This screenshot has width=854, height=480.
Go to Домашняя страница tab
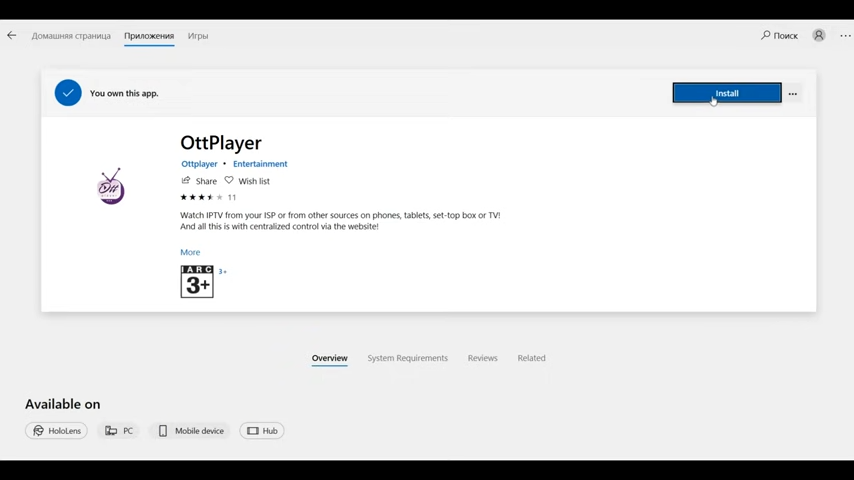71,36
